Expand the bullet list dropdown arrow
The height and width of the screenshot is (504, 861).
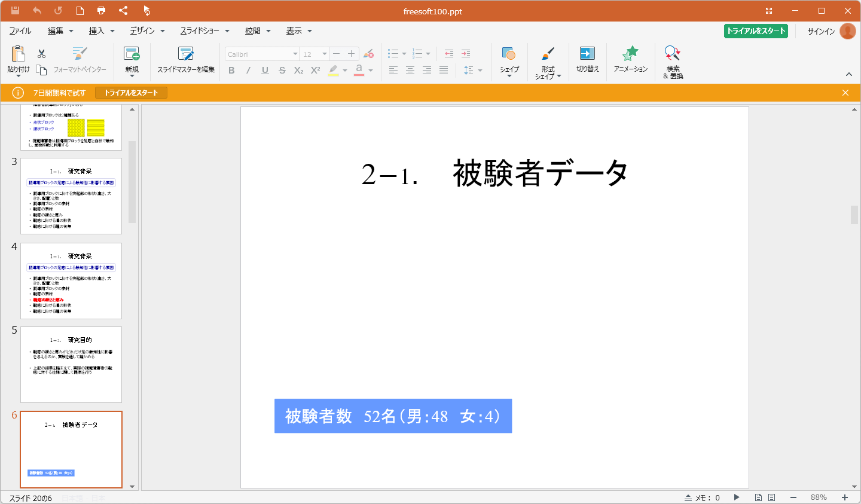404,54
